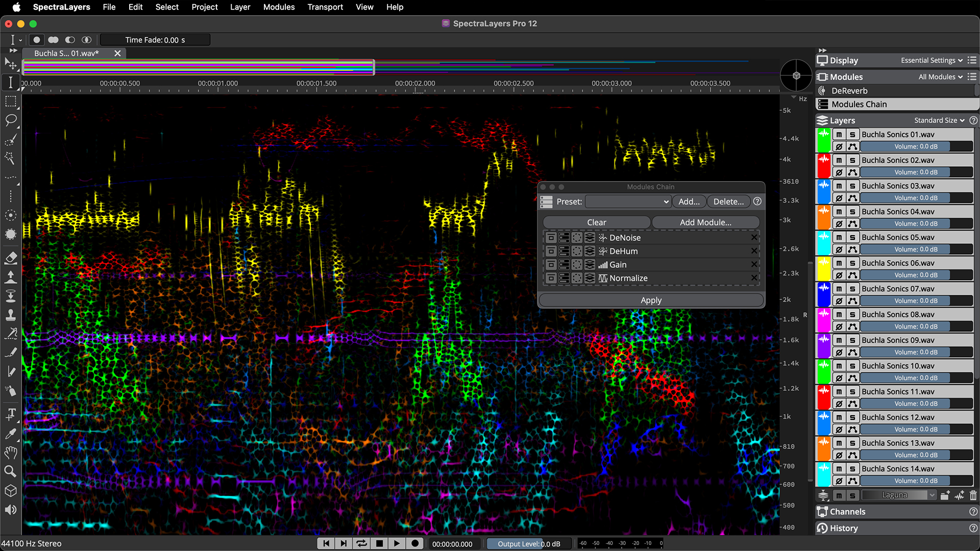Open the Modules menu in menu bar
This screenshot has width=980, height=551.
pyautogui.click(x=279, y=7)
